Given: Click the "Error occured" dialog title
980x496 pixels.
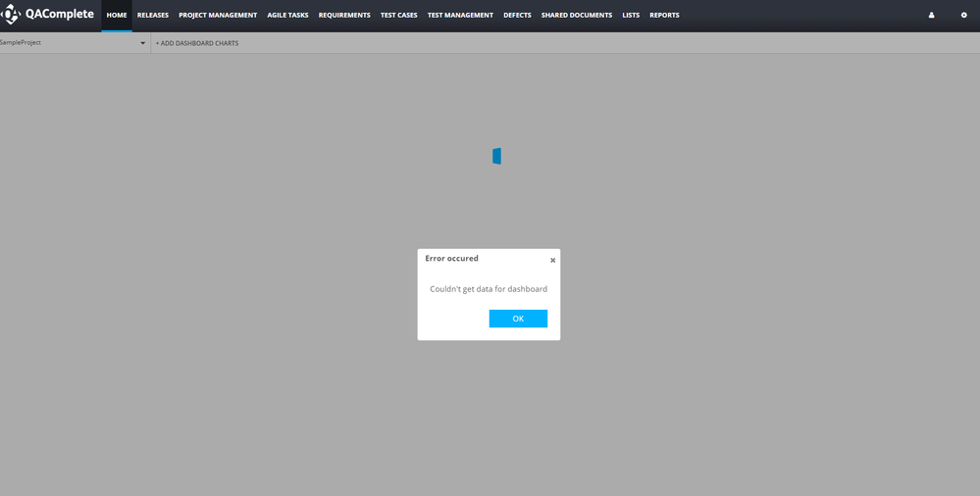Looking at the screenshot, I should (452, 258).
